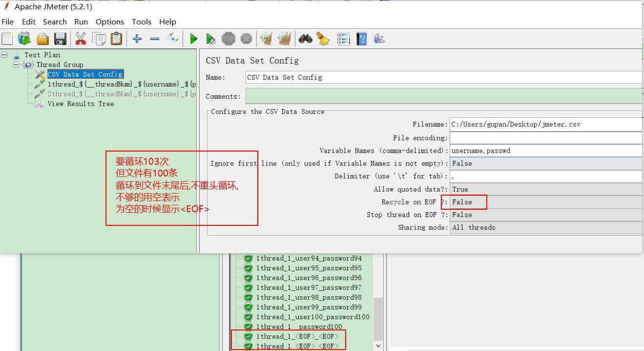Select result 1thread_1_user97_password97 in background window
This screenshot has height=351, width=644.
(309, 287)
